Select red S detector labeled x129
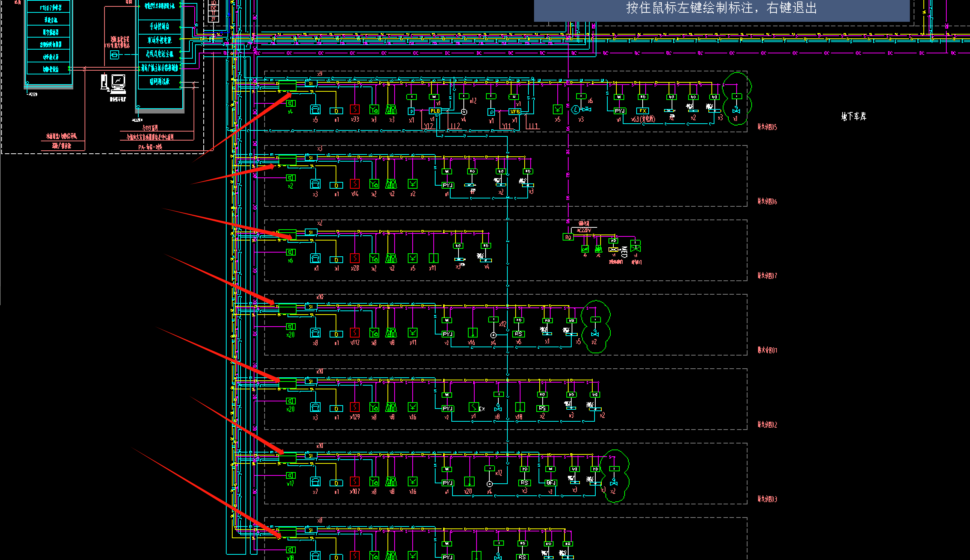Image resolution: width=970 pixels, height=560 pixels. pyautogui.click(x=355, y=407)
